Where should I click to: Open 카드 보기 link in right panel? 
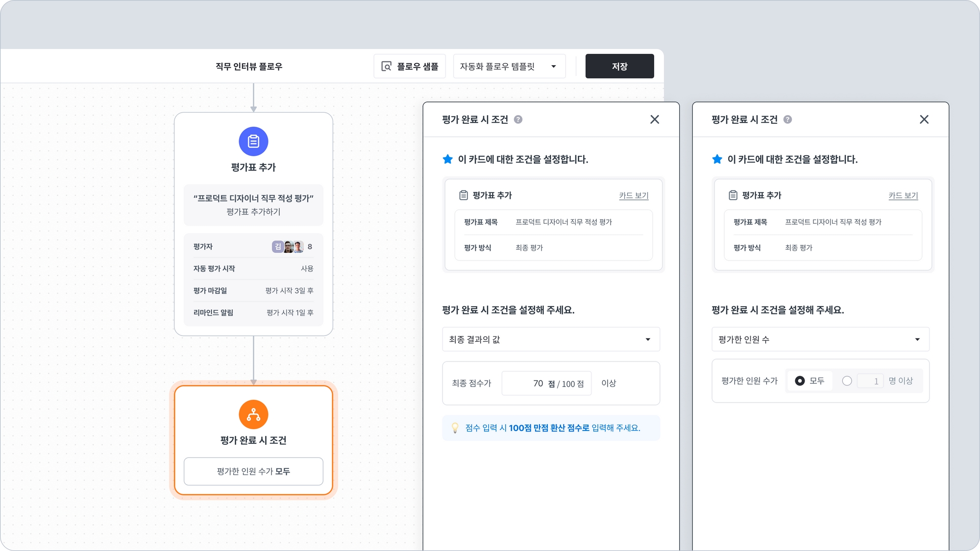click(x=903, y=195)
